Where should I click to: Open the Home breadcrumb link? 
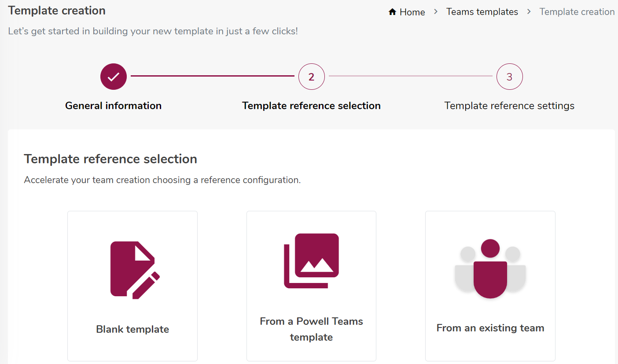click(412, 12)
